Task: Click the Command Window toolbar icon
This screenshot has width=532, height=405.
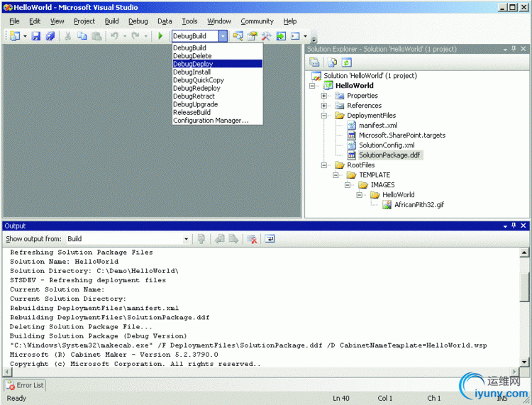Action: pos(295,35)
